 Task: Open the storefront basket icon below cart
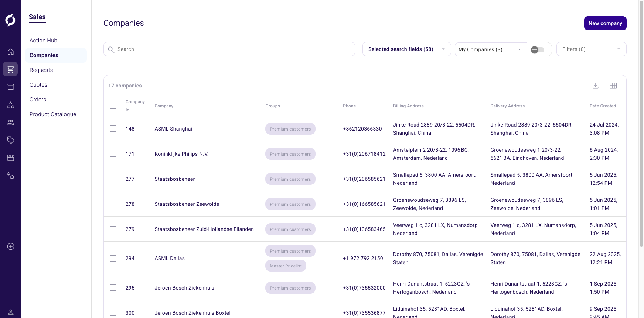11,87
